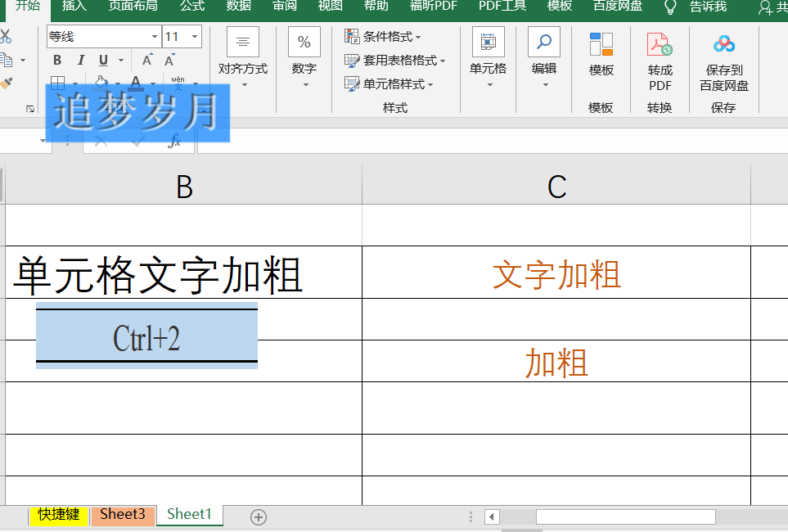Toggle Bold formatting

(x=57, y=60)
